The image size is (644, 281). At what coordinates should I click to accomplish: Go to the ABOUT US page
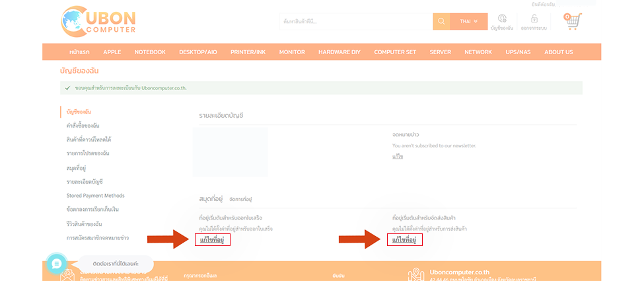click(x=558, y=52)
